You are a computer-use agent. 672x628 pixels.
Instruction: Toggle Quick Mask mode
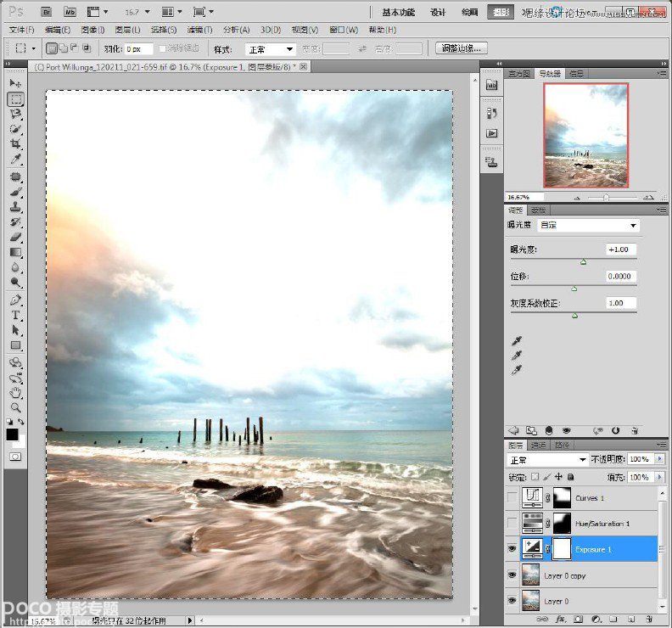pos(15,457)
